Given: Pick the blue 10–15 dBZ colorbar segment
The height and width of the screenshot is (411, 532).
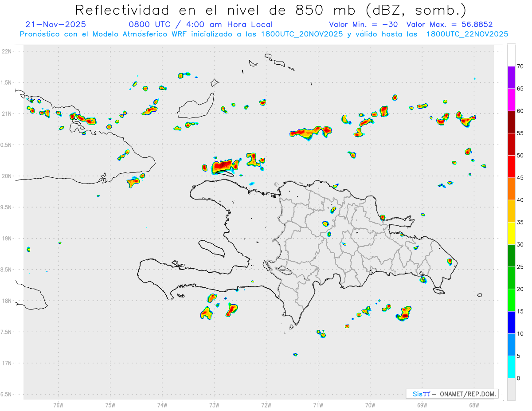Looking at the screenshot, I should (511, 322).
